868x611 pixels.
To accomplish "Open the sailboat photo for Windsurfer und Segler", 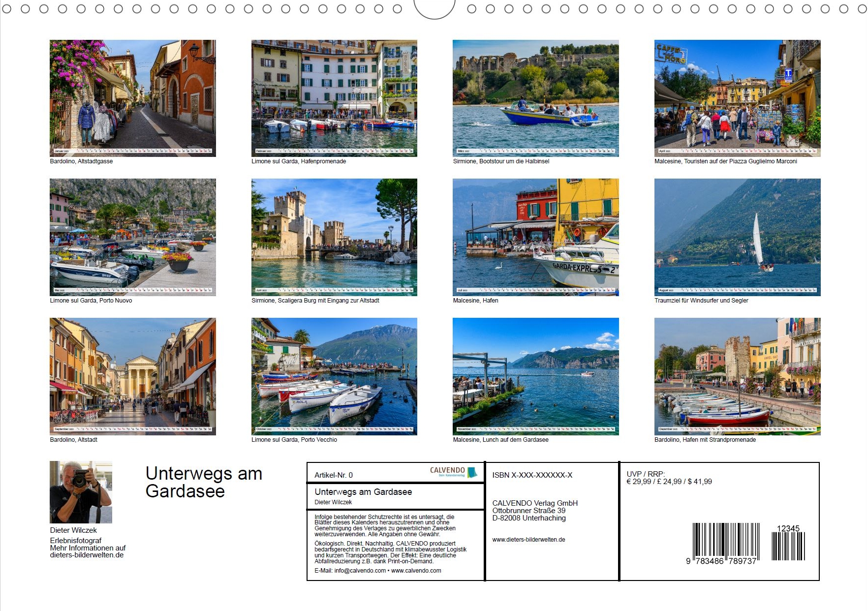I will pos(737,237).
